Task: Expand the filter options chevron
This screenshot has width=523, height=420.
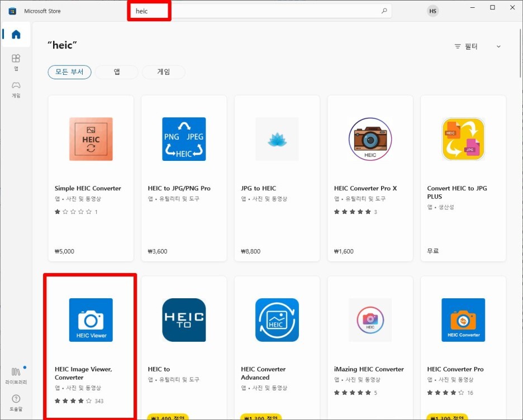Action: 498,47
